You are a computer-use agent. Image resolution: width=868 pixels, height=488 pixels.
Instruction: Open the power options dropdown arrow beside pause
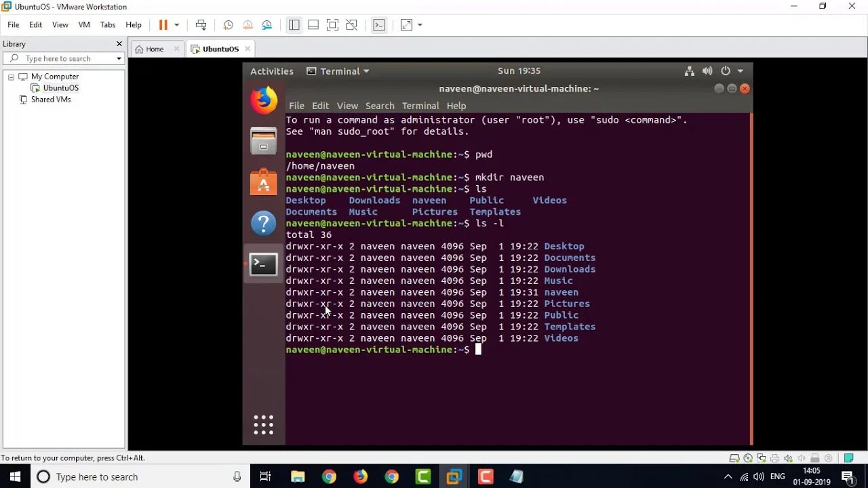tap(177, 25)
